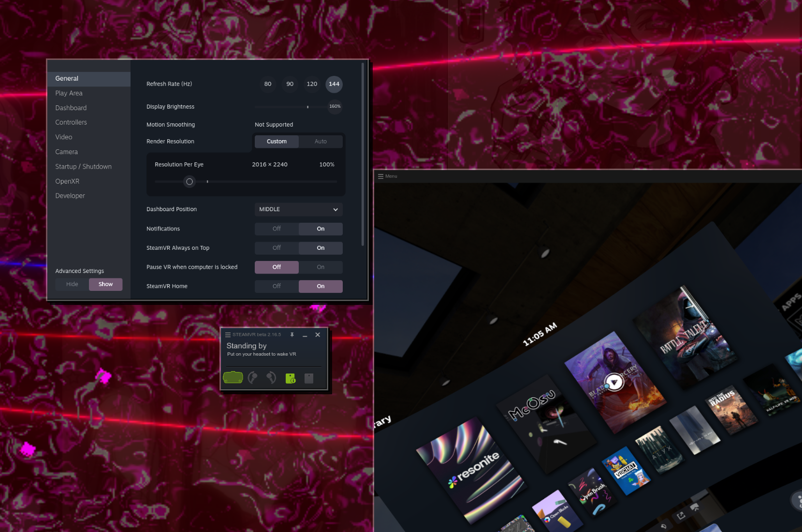This screenshot has height=532, width=802.
Task: Switch Render Resolution to Auto
Action: 321,142
